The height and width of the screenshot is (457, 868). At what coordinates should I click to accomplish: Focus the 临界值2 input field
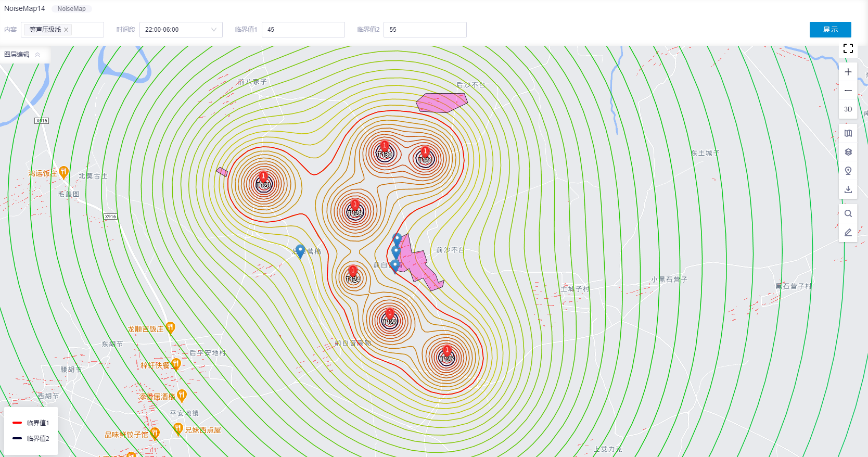coord(425,30)
